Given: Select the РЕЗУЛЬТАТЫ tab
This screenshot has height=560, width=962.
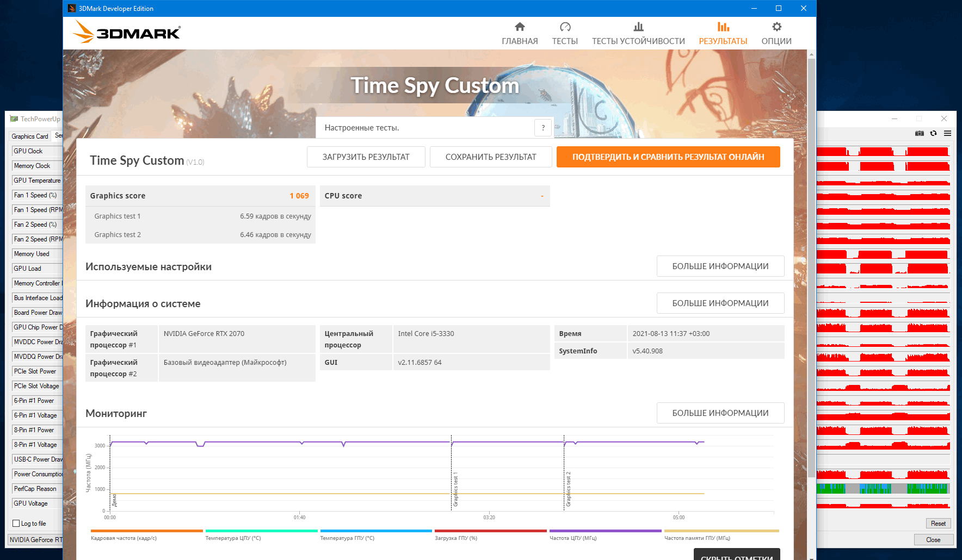Looking at the screenshot, I should (x=723, y=34).
